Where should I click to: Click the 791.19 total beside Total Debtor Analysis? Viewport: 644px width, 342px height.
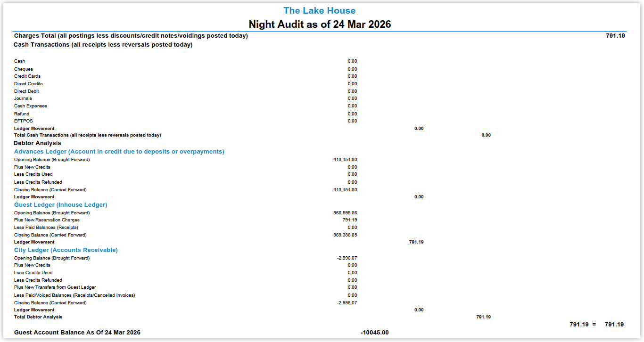[x=484, y=317]
